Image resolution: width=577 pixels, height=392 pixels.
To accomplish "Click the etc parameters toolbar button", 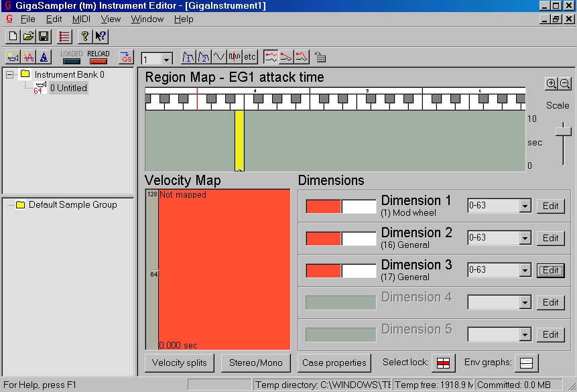I will [250, 57].
